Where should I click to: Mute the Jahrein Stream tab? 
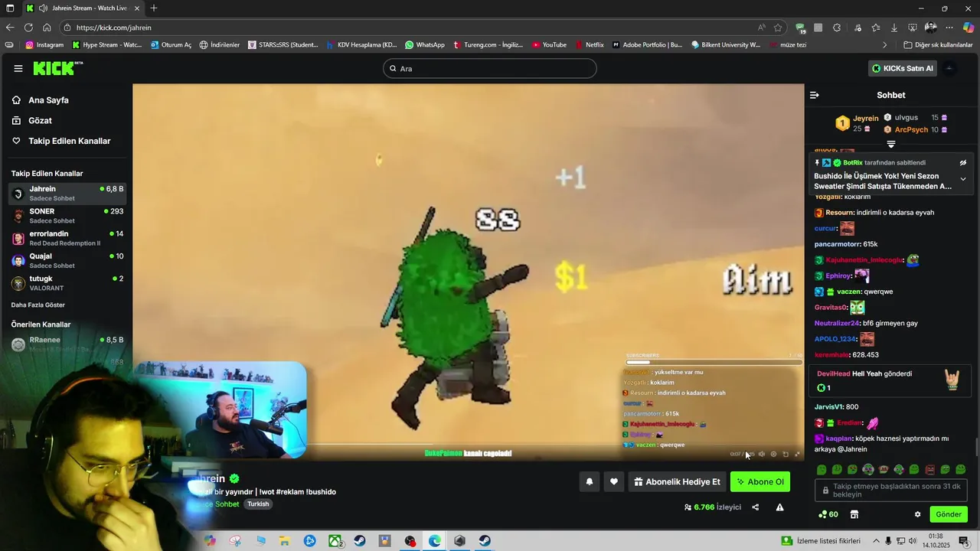[x=43, y=8]
